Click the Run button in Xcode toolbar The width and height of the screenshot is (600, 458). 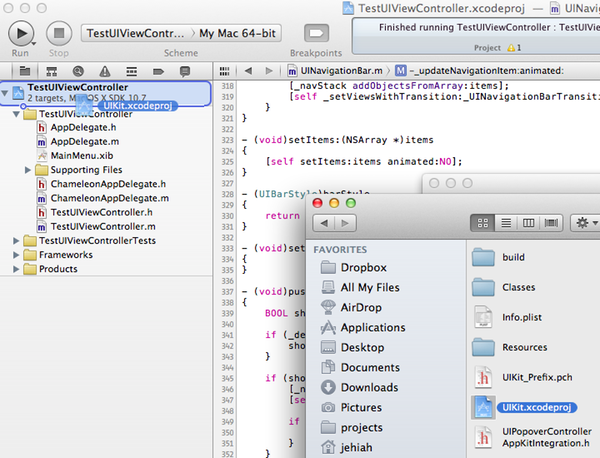click(21, 34)
